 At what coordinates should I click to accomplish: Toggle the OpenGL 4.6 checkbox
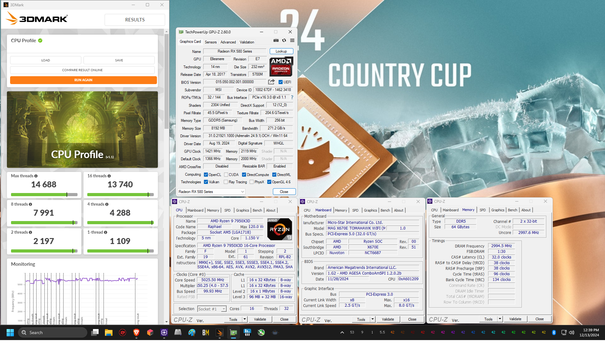tap(269, 182)
